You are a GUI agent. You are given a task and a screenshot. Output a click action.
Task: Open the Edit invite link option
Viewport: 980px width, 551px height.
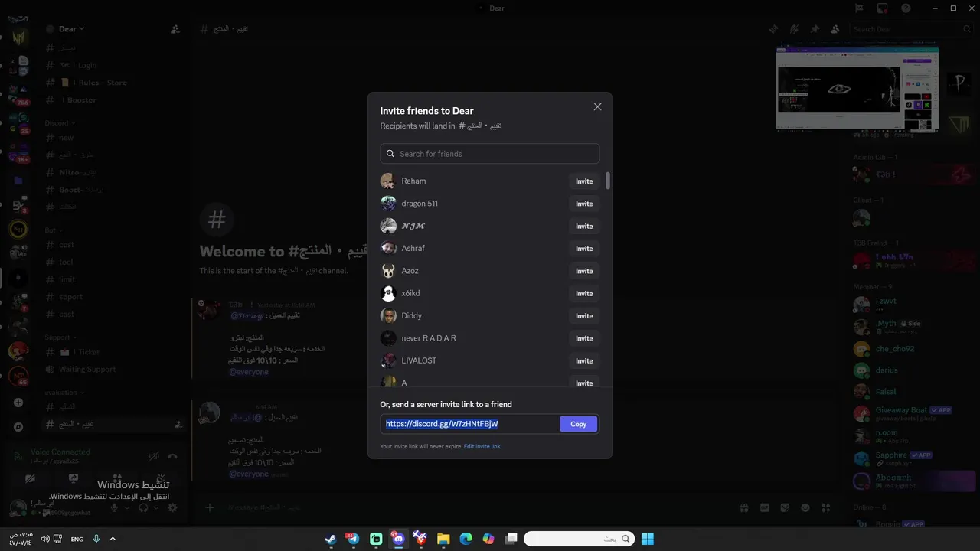[x=482, y=446]
